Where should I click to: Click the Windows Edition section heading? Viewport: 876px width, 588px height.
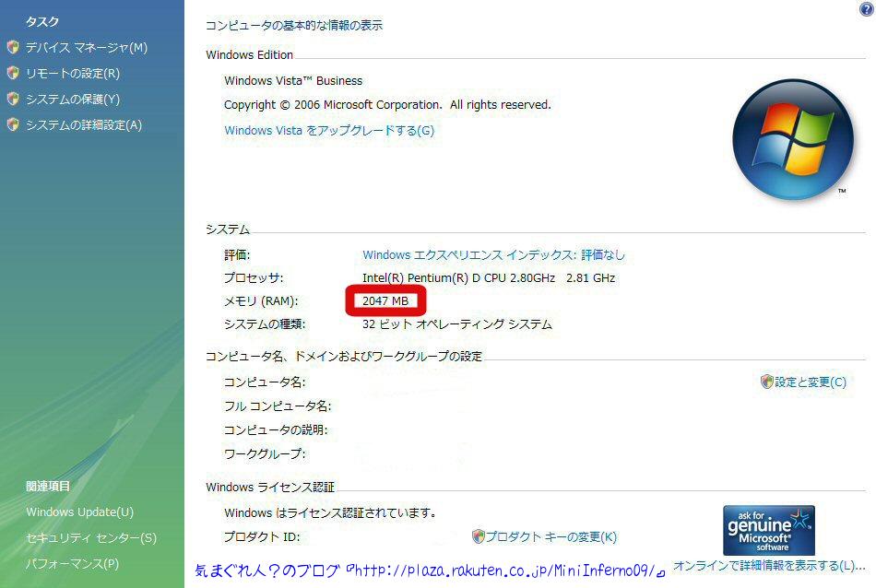pos(249,54)
